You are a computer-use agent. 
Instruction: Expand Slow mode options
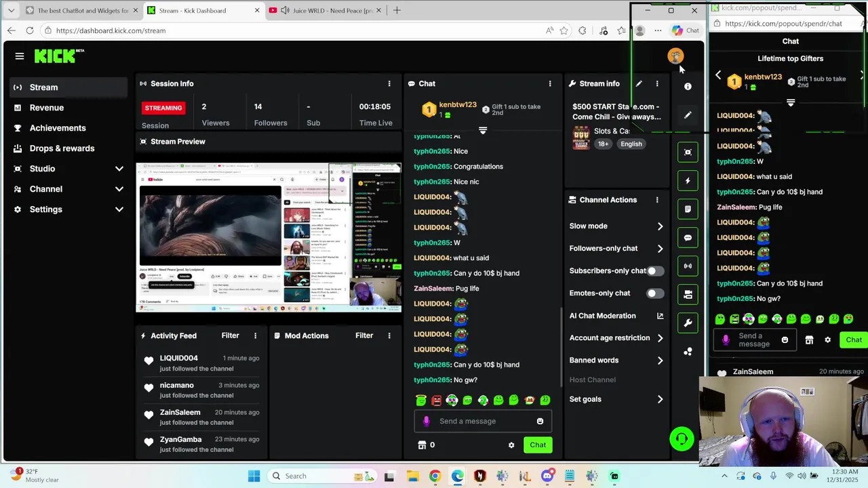pyautogui.click(x=616, y=226)
